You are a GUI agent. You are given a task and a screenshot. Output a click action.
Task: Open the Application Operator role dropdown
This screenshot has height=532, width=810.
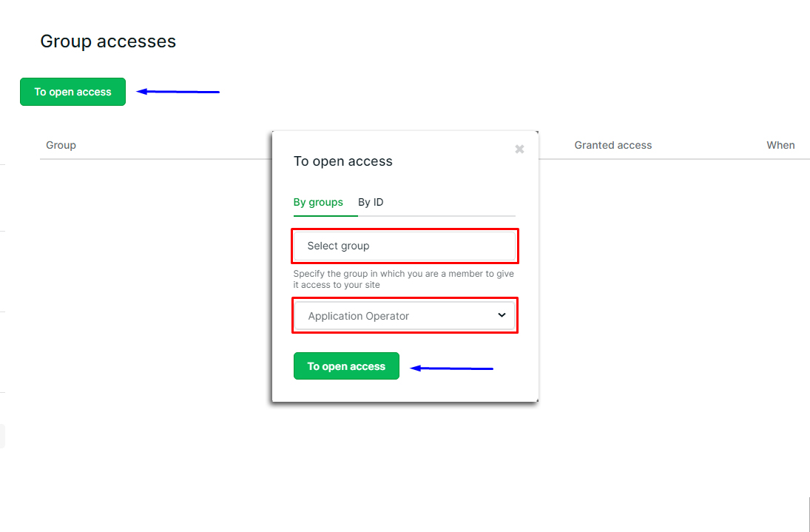pos(405,316)
